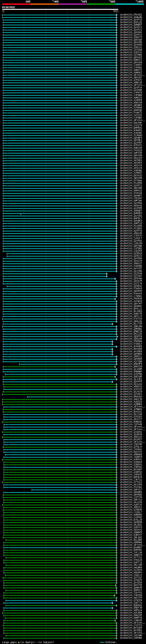Click alignment end arrow for UniRef100_P80505

[x=115, y=299]
